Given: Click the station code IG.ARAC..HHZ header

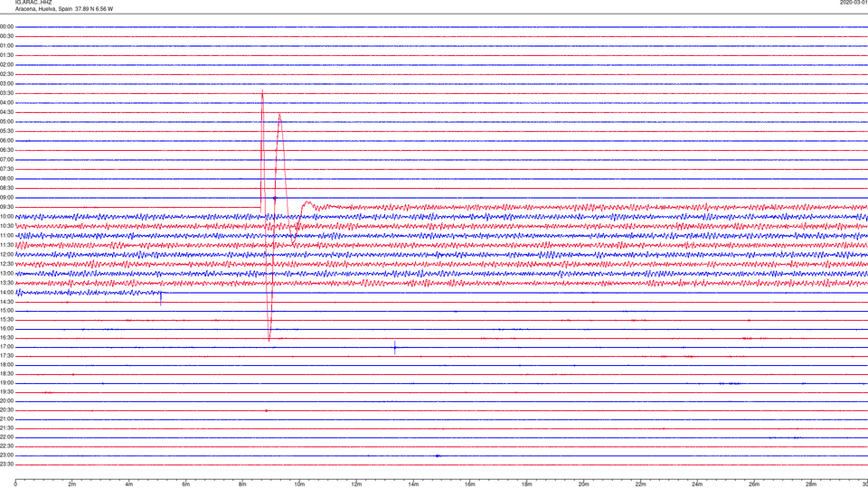Looking at the screenshot, I should click(x=33, y=2).
